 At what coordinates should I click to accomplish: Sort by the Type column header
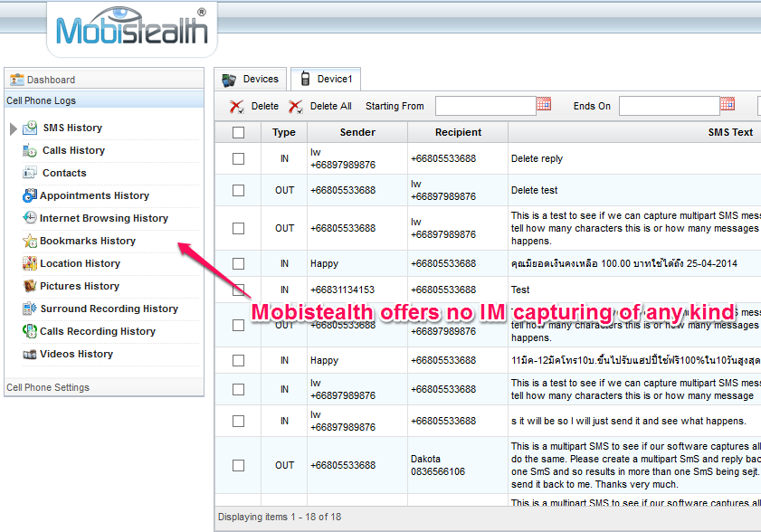[284, 132]
